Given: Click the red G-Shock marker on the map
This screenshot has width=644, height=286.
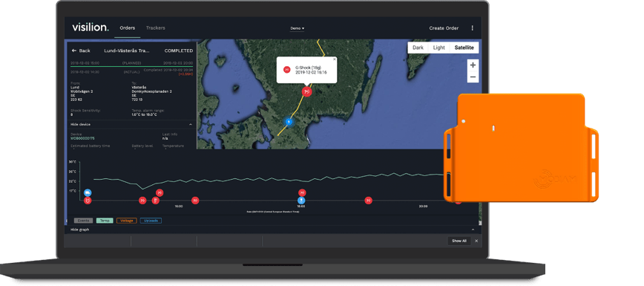Looking at the screenshot, I should pos(306,91).
